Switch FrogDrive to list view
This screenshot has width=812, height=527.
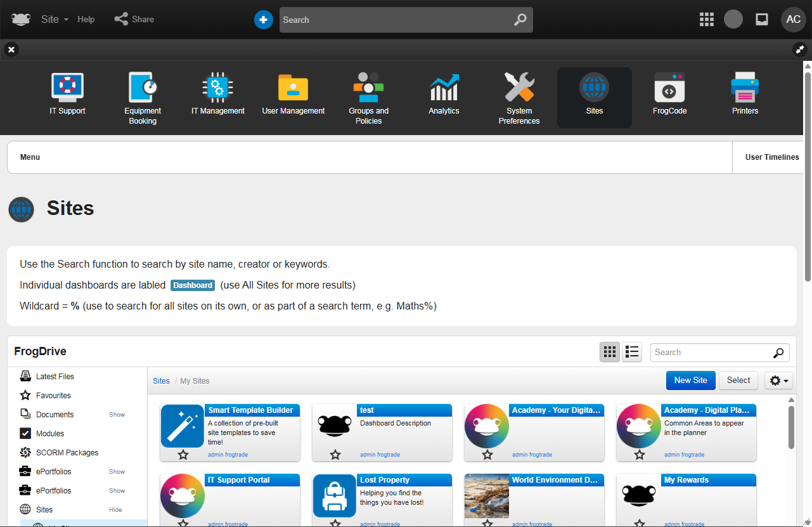click(x=632, y=352)
